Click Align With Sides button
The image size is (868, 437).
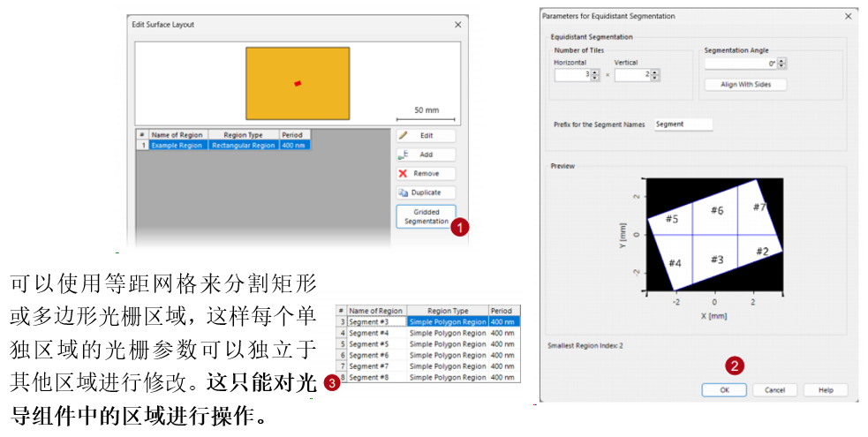[x=745, y=85]
